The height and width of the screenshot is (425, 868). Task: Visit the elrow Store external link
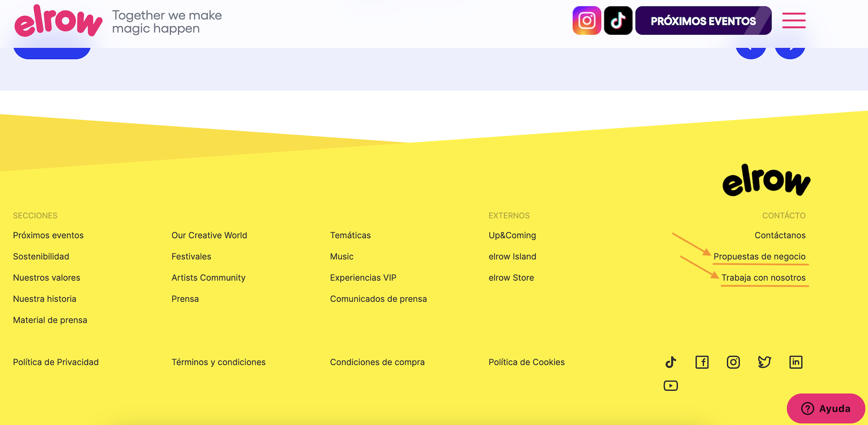coord(511,278)
